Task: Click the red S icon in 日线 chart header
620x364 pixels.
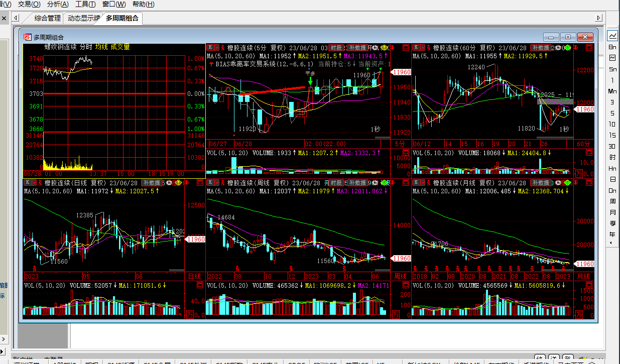Action: click(40, 183)
